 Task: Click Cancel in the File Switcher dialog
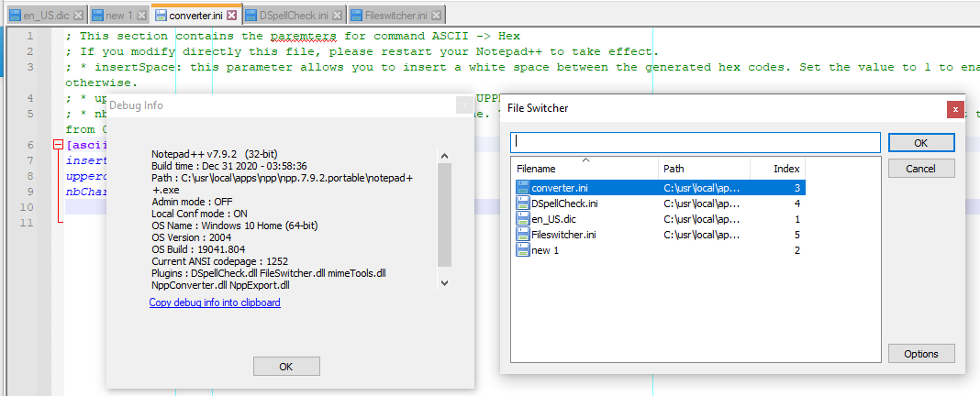click(x=921, y=168)
